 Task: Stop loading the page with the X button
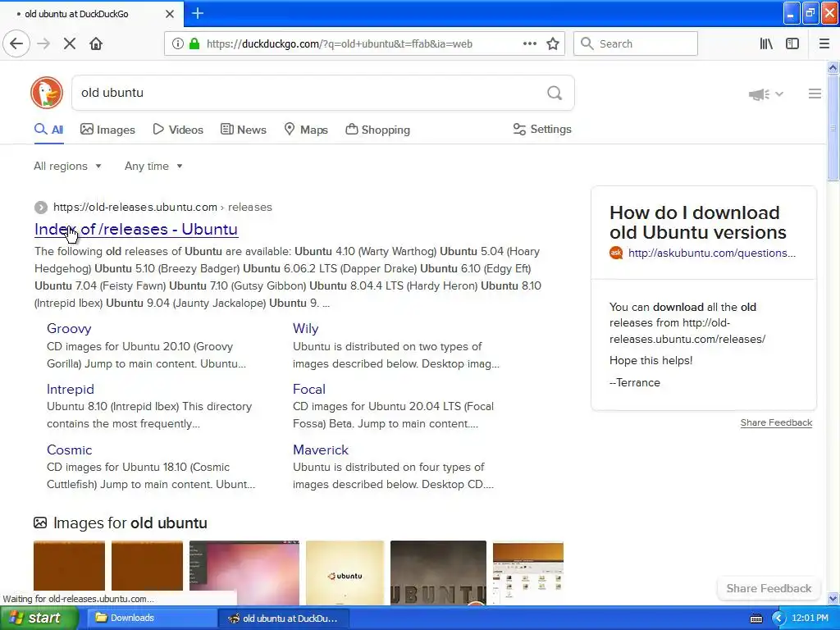tap(70, 43)
